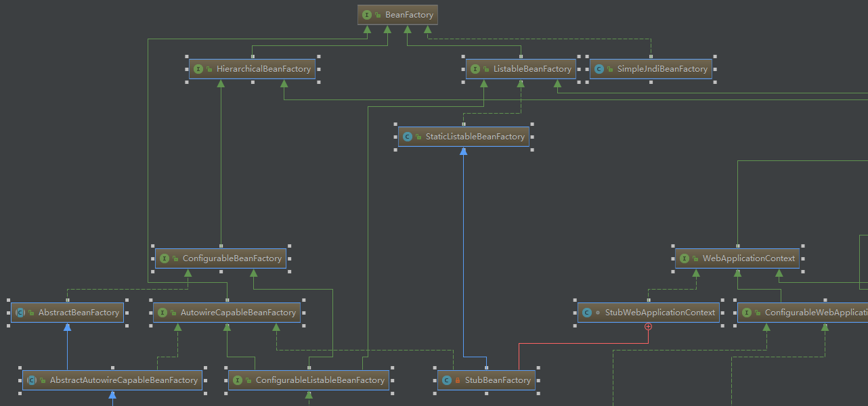Click the class icon on StubBeanFactory

(x=447, y=380)
